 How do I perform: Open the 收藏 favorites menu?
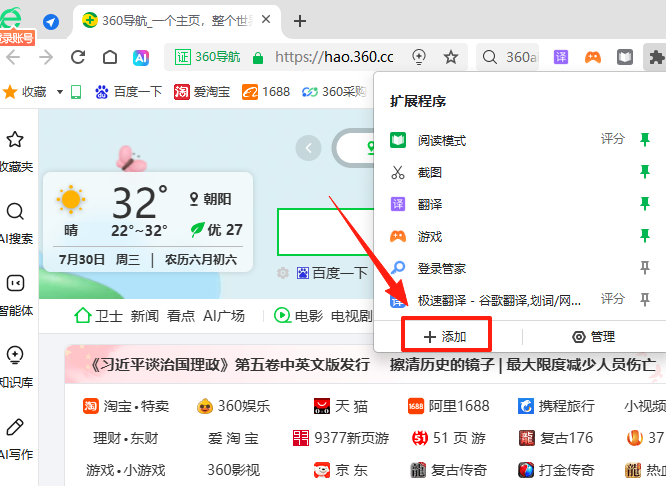pos(25,92)
